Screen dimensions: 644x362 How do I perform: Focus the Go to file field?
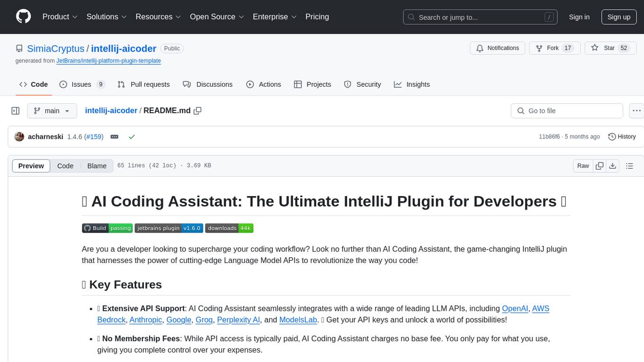point(567,111)
